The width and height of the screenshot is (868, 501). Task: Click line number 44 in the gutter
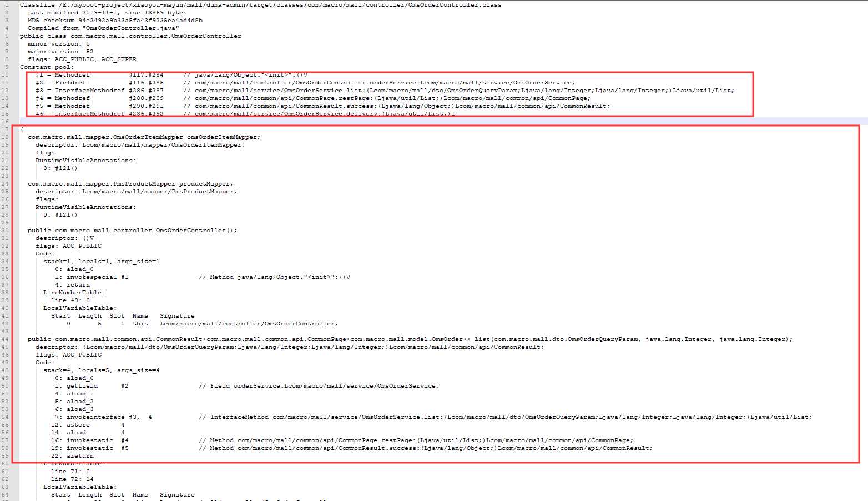tap(5, 339)
